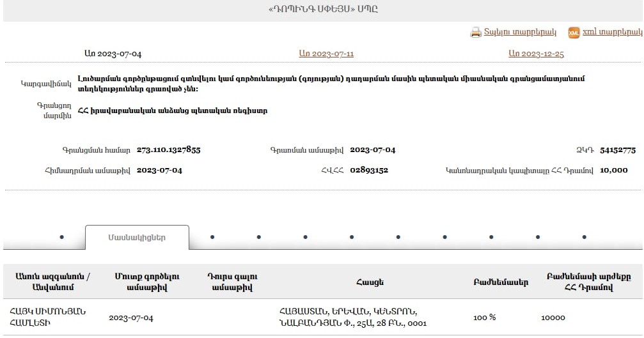Click the dot tab left of Մասնակիցներ
Viewport: 644px width, 338px height.
[x=61, y=237]
